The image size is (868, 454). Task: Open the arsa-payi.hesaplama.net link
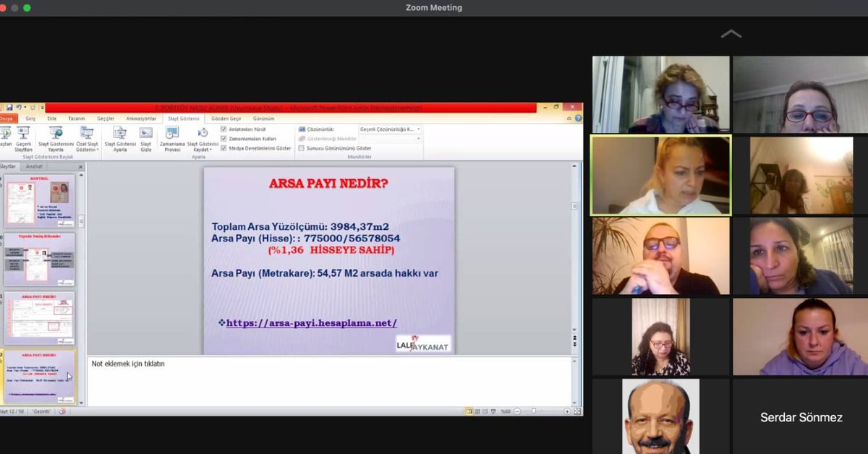[312, 323]
